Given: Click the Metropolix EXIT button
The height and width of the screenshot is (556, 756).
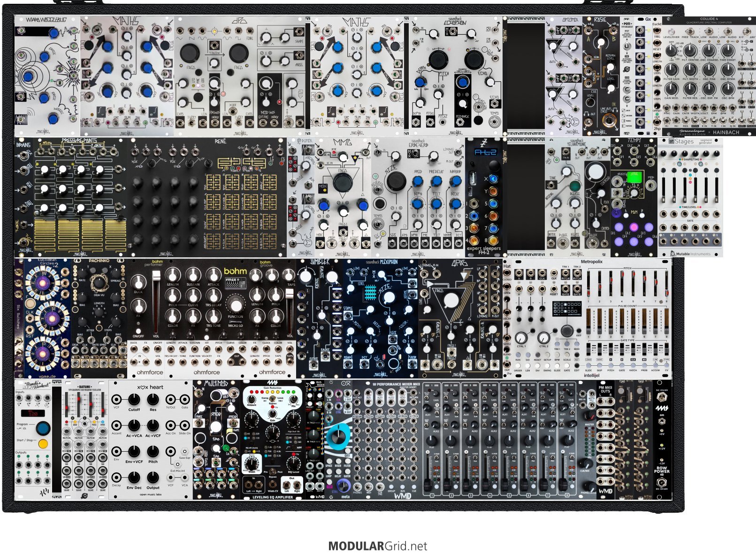Looking at the screenshot, I should (580, 330).
